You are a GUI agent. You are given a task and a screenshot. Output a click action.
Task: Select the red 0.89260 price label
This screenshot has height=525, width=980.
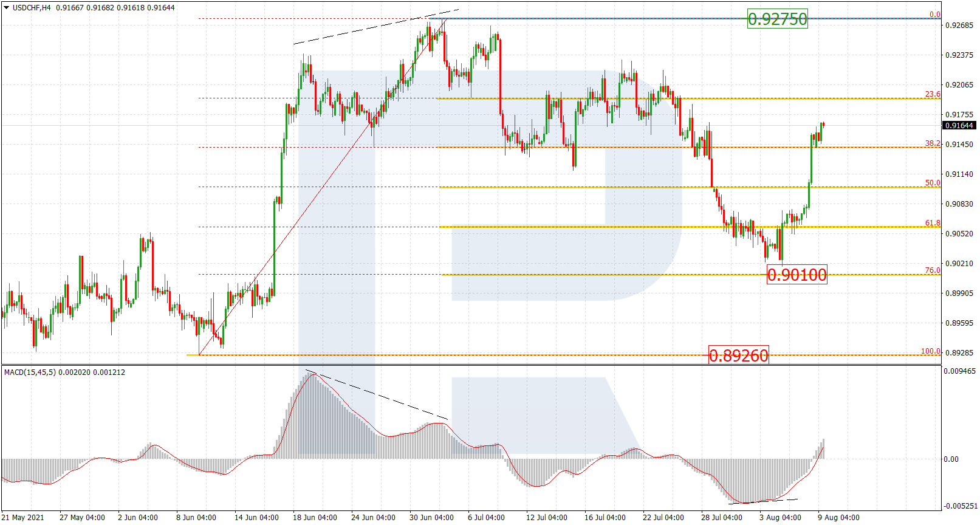point(738,355)
